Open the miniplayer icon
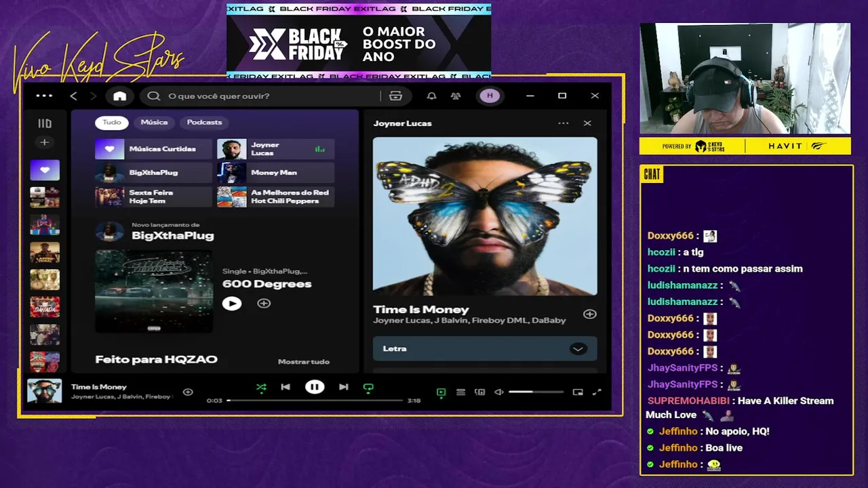Viewport: 868px width, 488px height. (578, 392)
